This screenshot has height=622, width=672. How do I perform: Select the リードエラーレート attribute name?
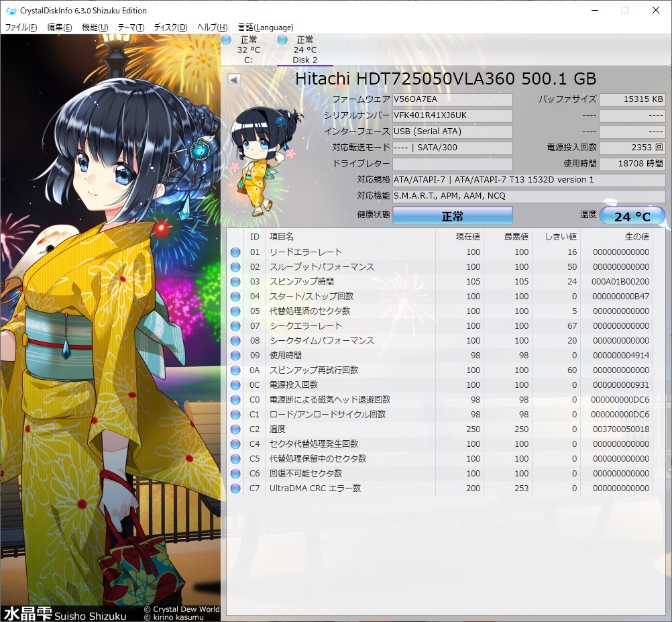click(306, 252)
